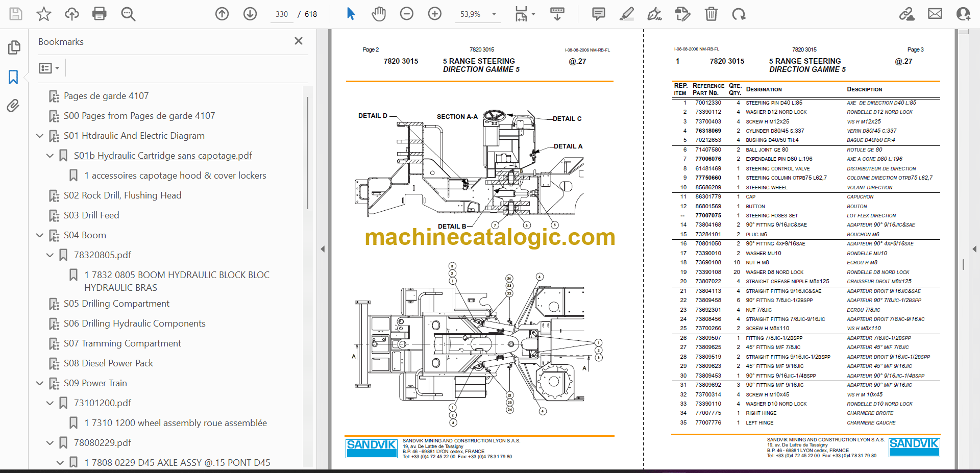Screen dimensions: 980x473
Task: Go to accessoires capotage hood bookmark
Action: pyautogui.click(x=175, y=176)
